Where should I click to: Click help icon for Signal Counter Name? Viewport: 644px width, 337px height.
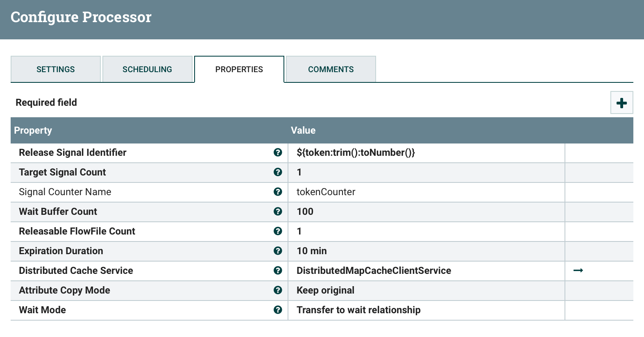(278, 192)
